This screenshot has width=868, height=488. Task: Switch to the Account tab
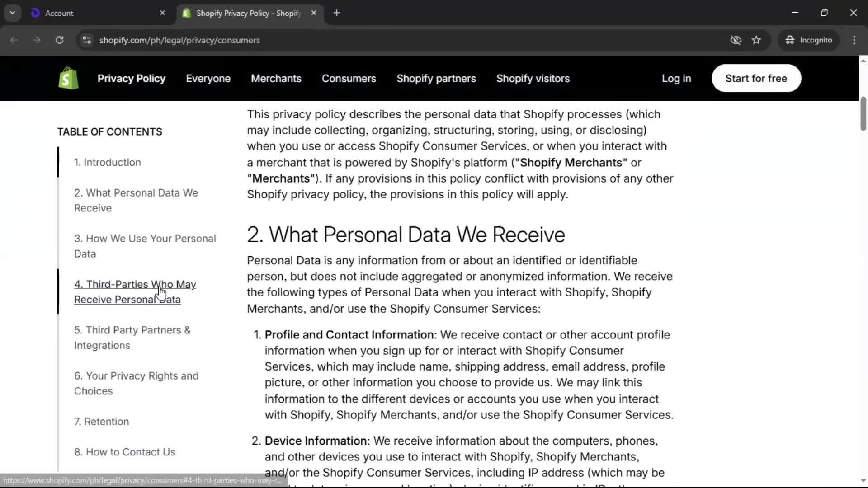pyautogui.click(x=90, y=13)
